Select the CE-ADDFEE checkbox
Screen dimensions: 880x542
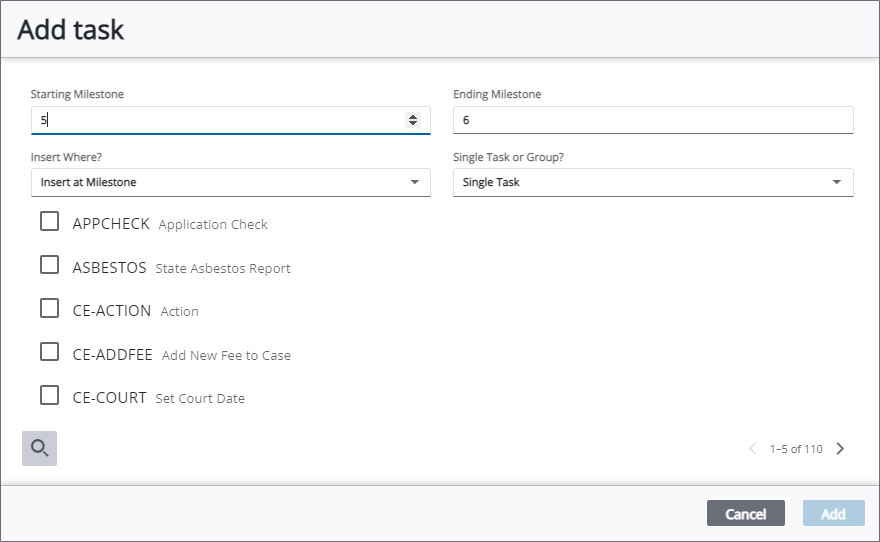point(49,352)
